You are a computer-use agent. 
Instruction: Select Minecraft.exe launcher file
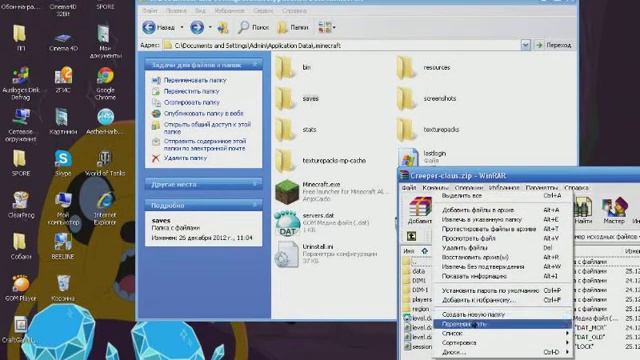click(331, 191)
